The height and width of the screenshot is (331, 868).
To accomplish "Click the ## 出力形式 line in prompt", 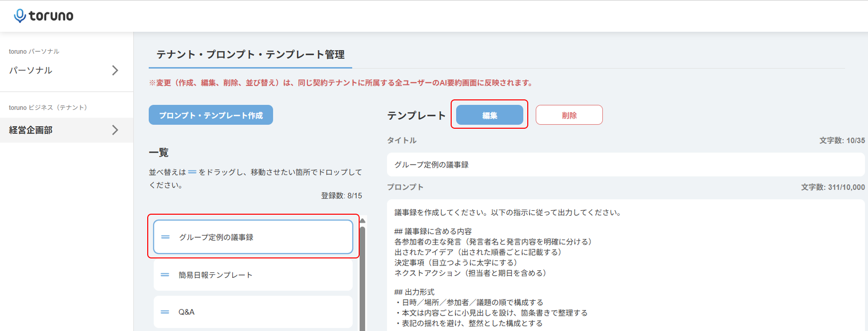I will click(x=414, y=292).
